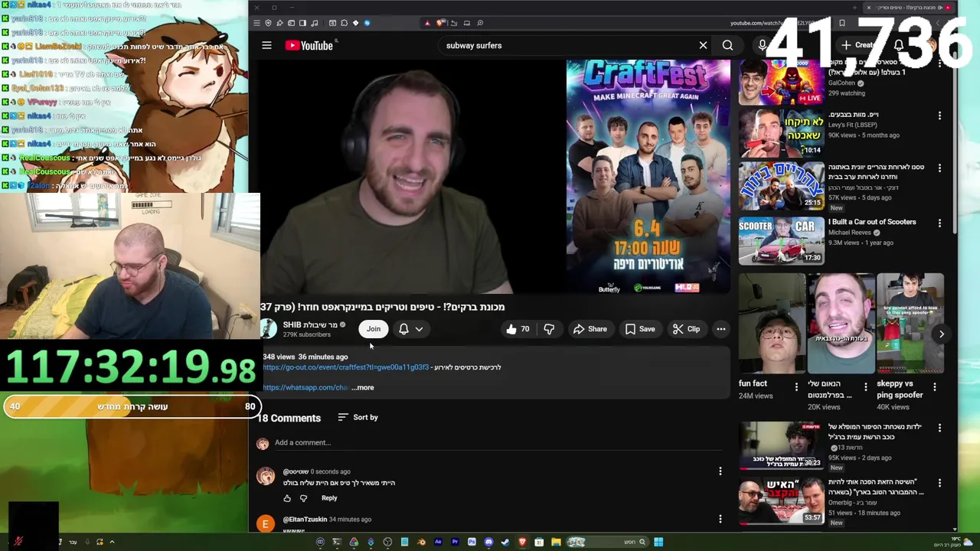Open options for the 95K views video
This screenshot has height=551, width=980.
coord(939,428)
